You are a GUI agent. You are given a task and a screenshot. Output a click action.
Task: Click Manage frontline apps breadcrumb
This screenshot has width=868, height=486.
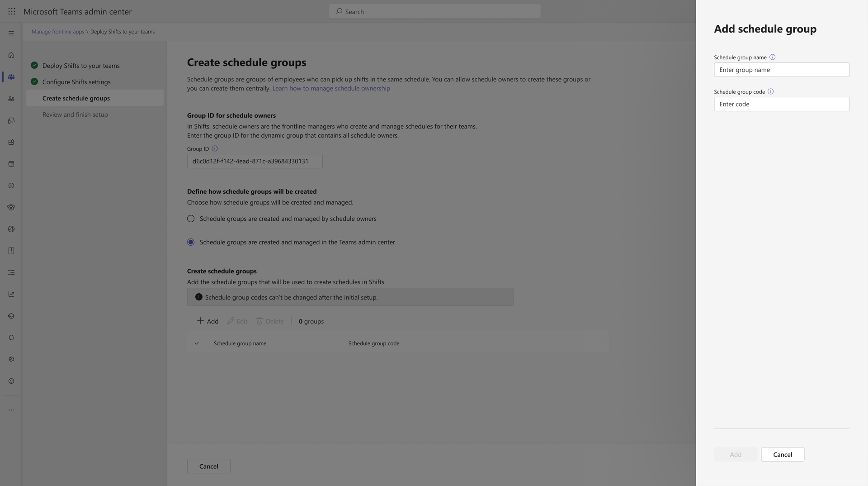tap(58, 32)
